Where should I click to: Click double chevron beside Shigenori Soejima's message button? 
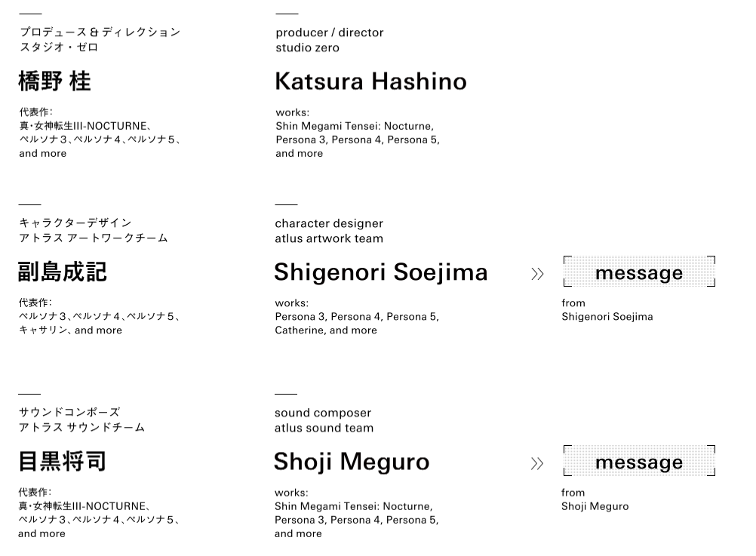(537, 274)
